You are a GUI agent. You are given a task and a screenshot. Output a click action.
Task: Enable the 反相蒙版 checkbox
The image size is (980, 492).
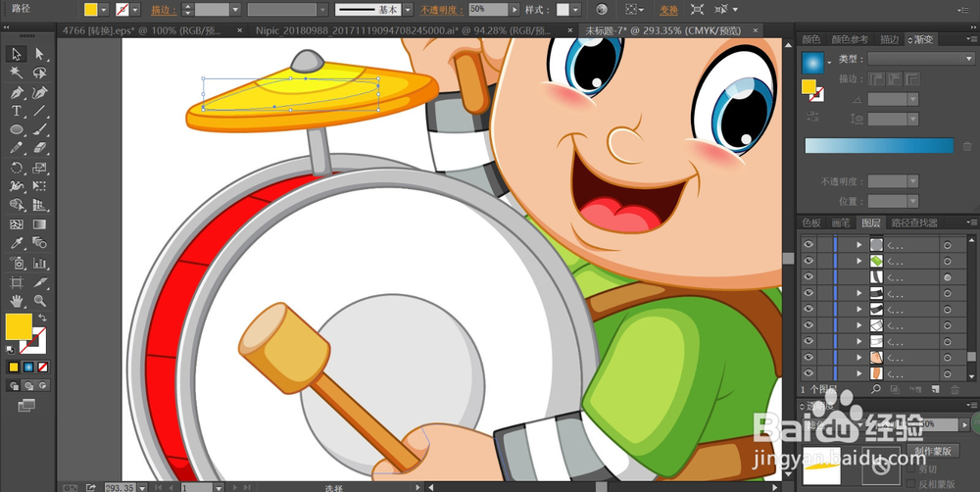(x=910, y=484)
